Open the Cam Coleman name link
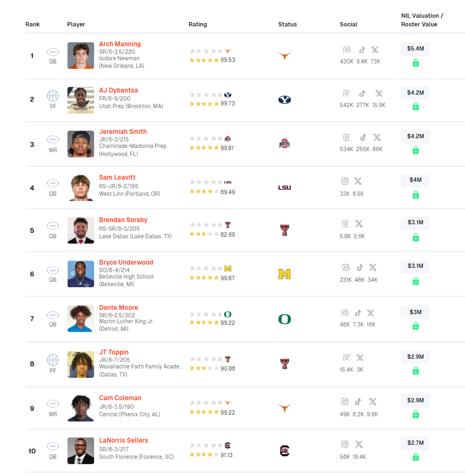This screenshot has height=476, width=465. (x=120, y=397)
